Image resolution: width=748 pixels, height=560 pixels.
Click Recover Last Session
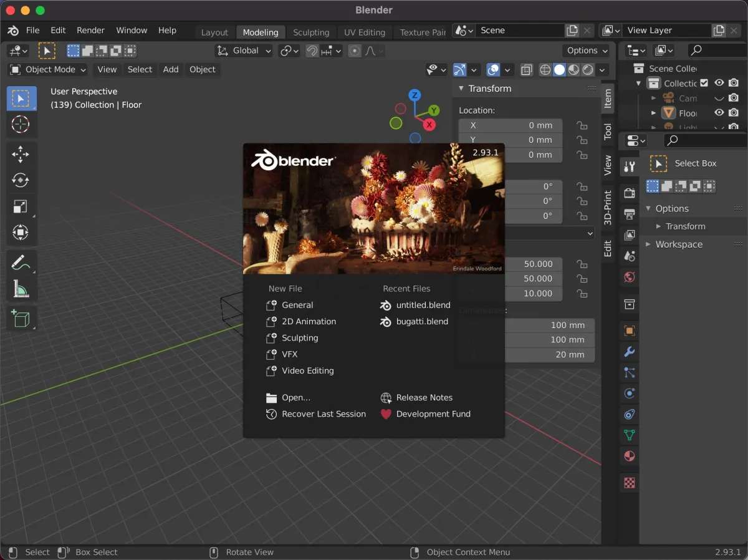(315, 413)
